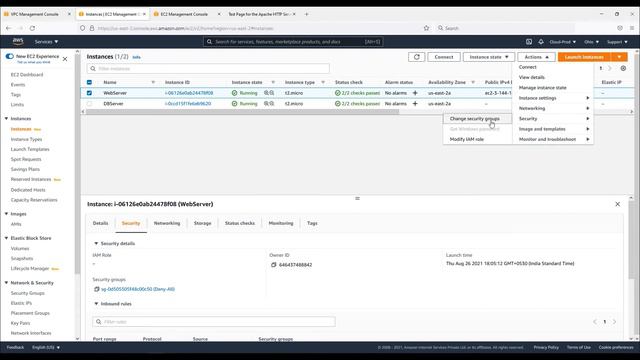
Task: Choose Change security groups menu entry
Action: pos(477,118)
